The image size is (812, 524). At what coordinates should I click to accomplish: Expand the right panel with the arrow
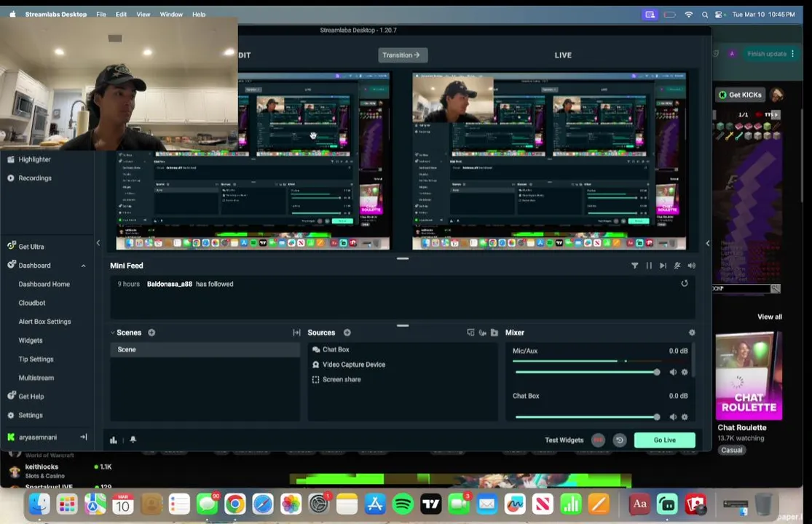[x=707, y=243]
